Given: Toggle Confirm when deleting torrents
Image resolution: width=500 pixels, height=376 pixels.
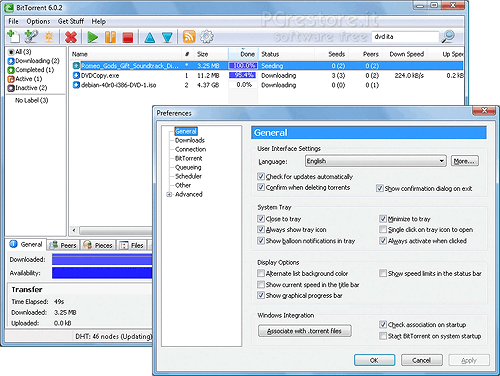Looking at the screenshot, I should coord(261,187).
